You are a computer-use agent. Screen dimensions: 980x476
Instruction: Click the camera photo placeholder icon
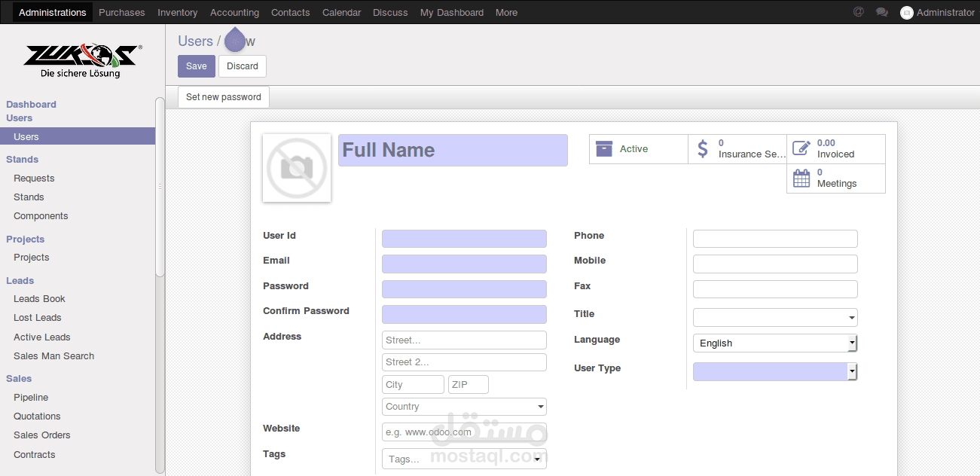click(296, 167)
